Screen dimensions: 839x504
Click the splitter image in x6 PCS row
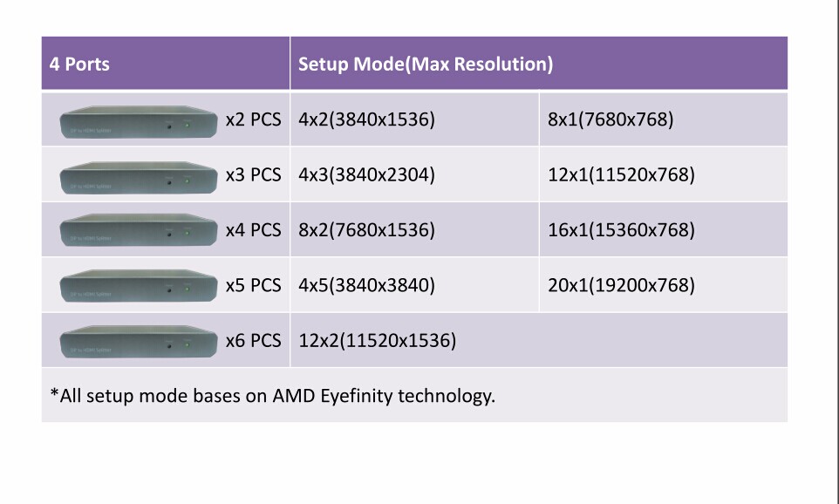(x=139, y=342)
